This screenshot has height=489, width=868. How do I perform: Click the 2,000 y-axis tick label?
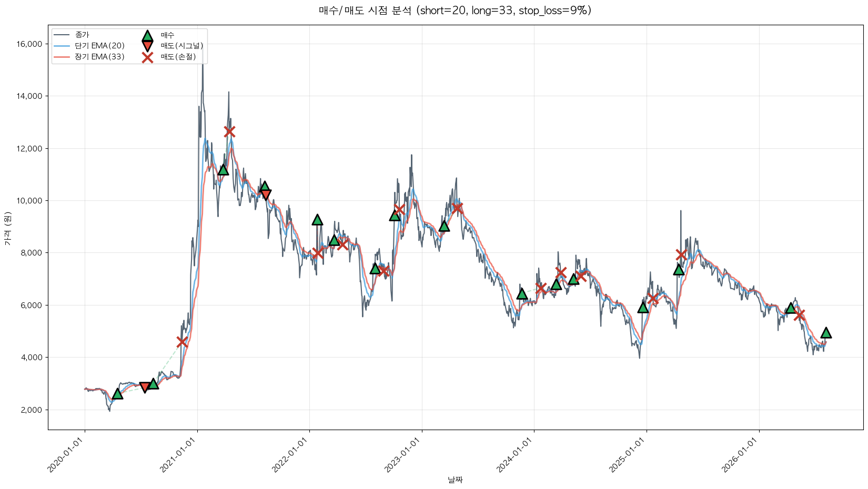click(32, 410)
